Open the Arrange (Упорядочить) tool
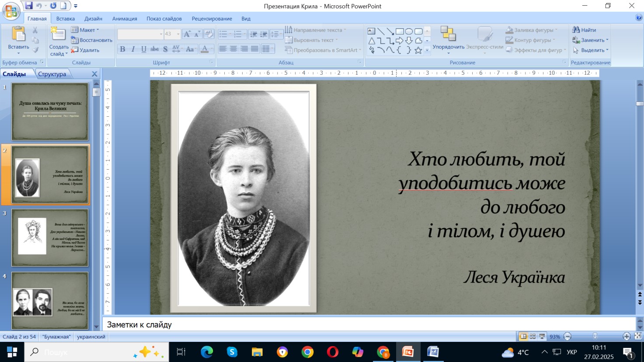The height and width of the screenshot is (362, 644). (448, 34)
